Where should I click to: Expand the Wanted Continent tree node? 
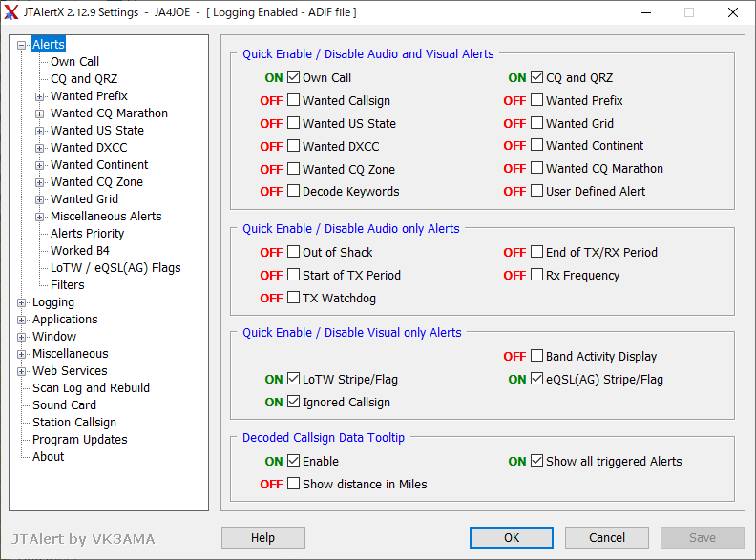click(39, 165)
